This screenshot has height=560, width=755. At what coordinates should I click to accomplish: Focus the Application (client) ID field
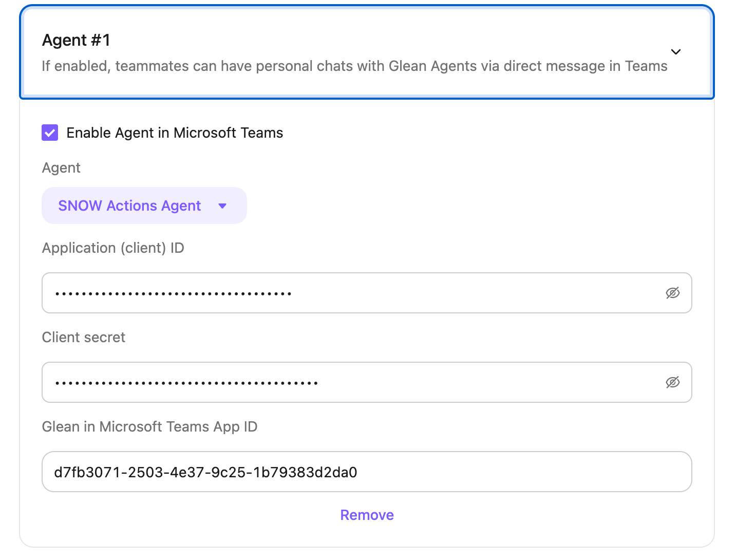click(x=367, y=293)
